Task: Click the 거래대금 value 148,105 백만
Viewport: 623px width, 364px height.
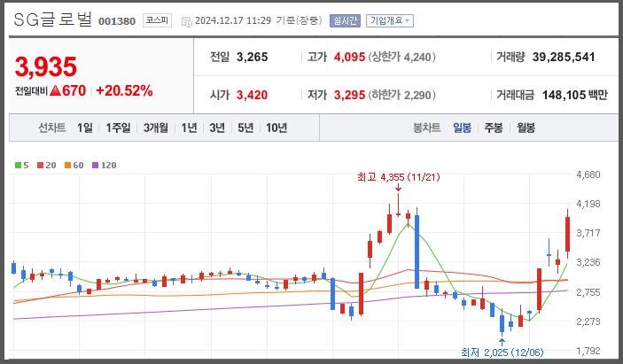Action: coord(574,95)
